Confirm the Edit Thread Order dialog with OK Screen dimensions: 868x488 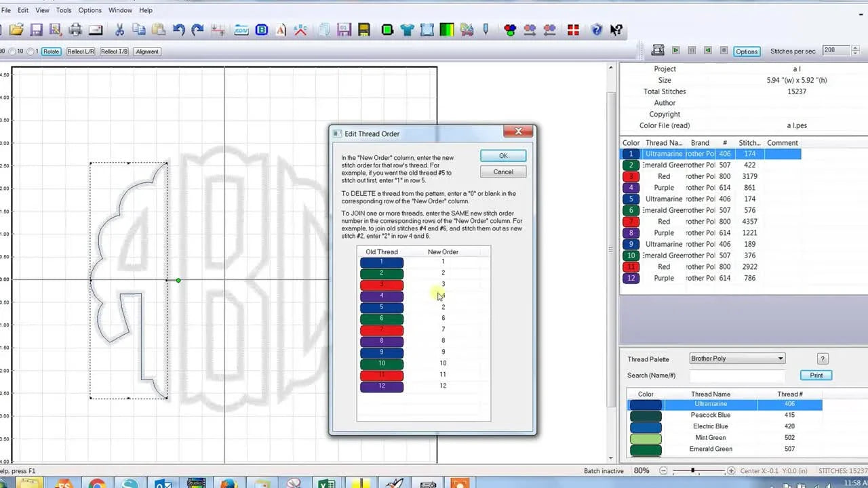503,156
